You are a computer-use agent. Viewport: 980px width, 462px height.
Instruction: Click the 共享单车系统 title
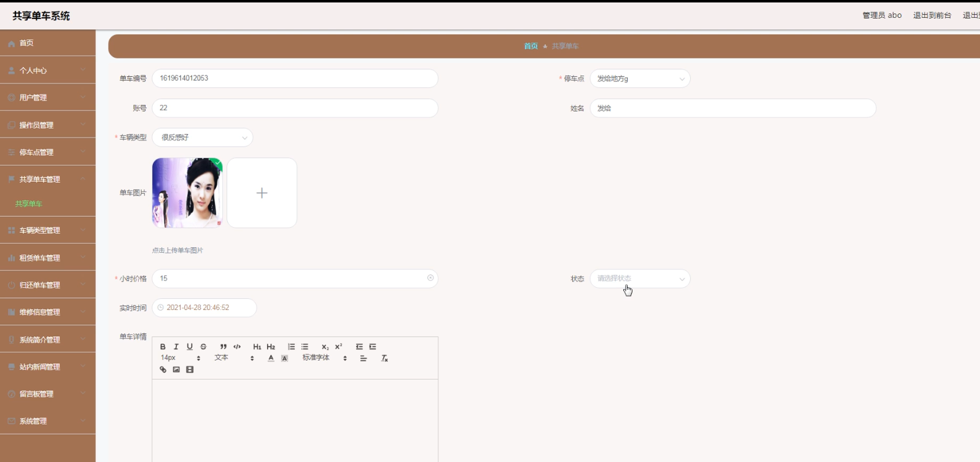pyautogui.click(x=41, y=16)
